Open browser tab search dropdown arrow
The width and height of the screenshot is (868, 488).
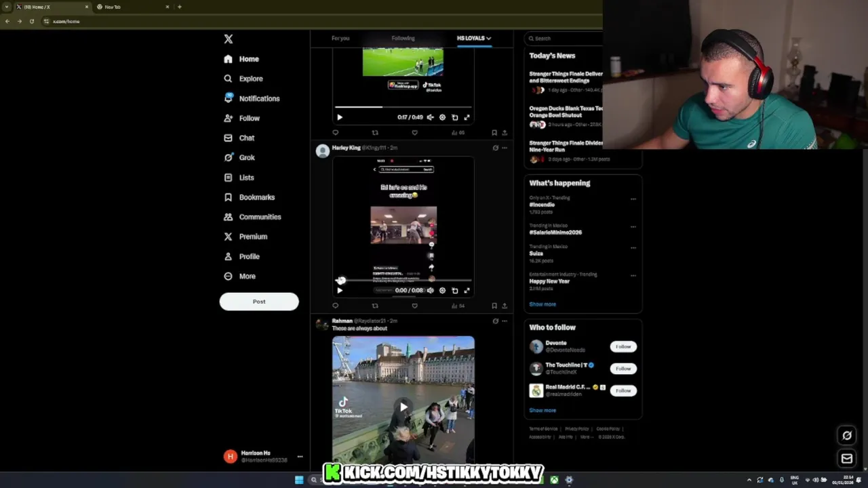(x=7, y=7)
